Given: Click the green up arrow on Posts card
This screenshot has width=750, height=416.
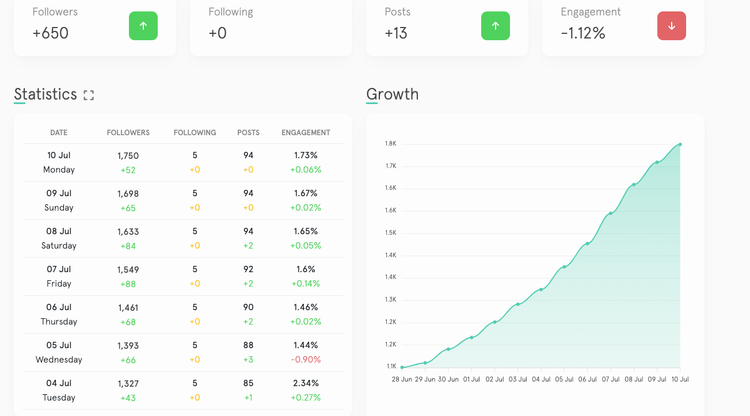Looking at the screenshot, I should 495,26.
